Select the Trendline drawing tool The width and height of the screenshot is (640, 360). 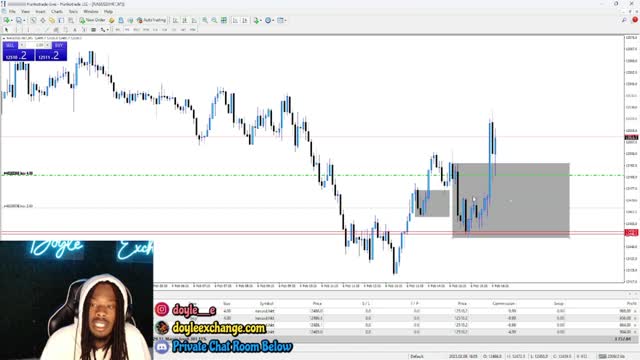[x=47, y=30]
